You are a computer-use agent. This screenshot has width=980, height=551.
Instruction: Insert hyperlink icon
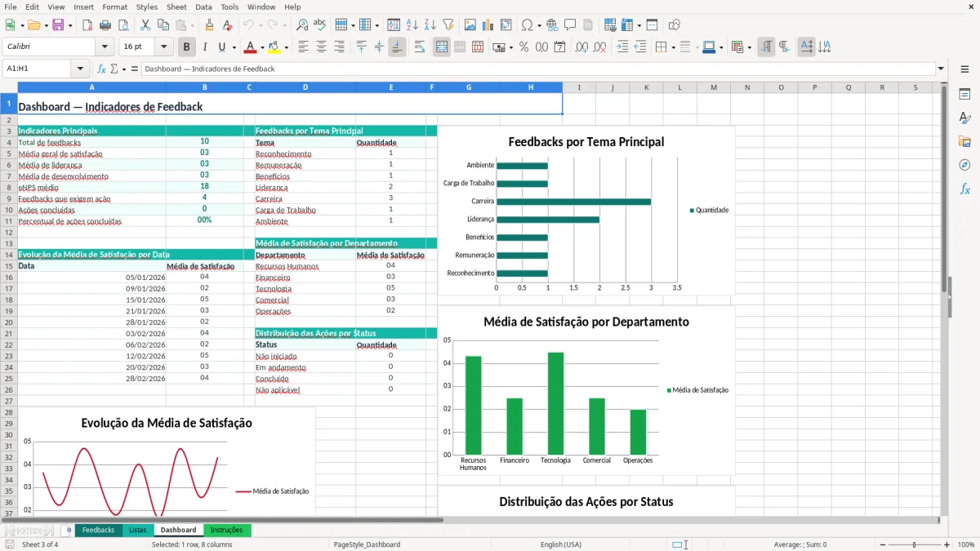click(x=552, y=25)
